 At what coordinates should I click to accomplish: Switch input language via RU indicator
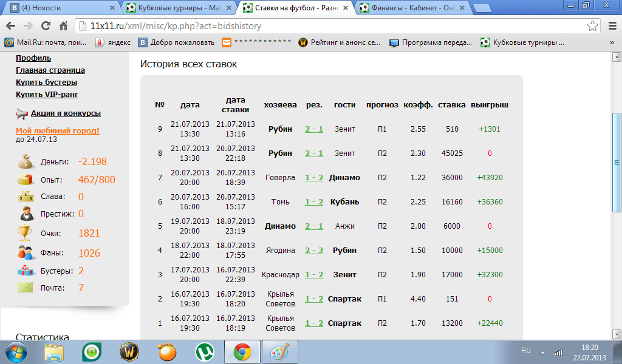click(x=526, y=351)
